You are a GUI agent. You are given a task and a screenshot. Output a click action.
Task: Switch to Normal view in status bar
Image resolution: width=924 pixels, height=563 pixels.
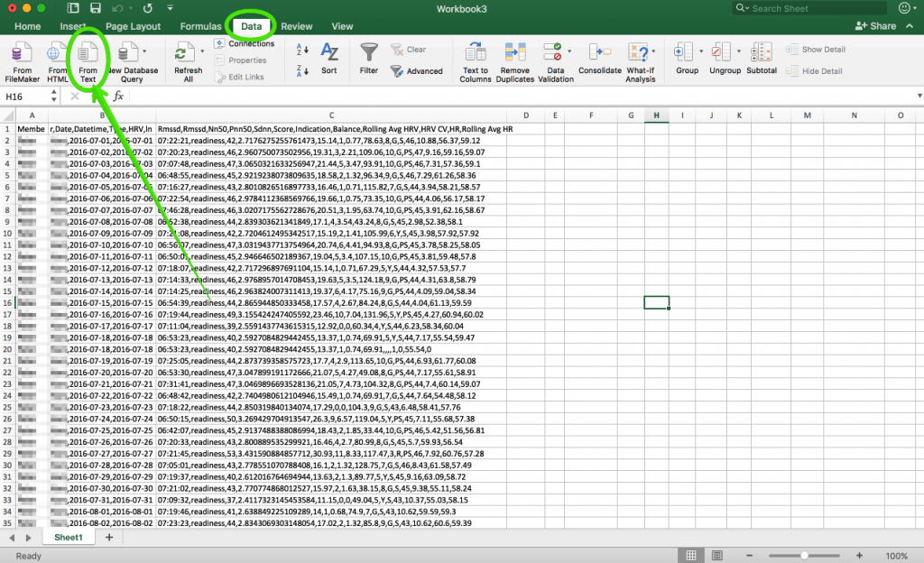click(x=691, y=556)
